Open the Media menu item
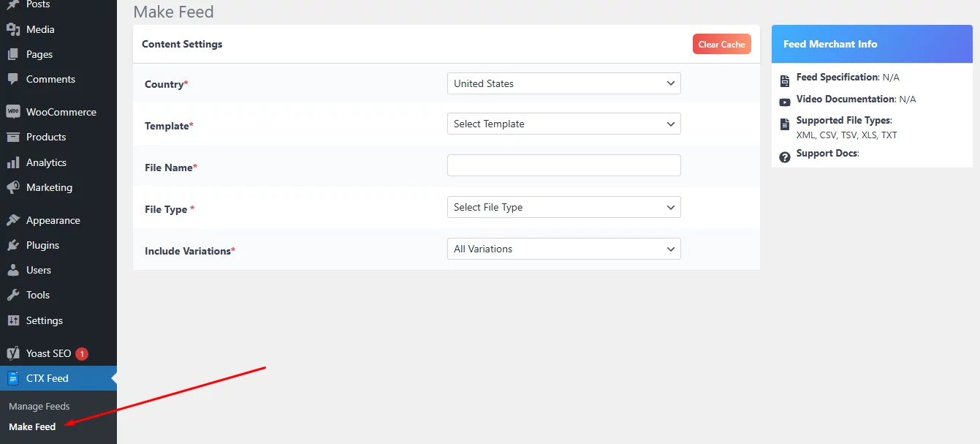This screenshot has width=980, height=444. pos(58,29)
